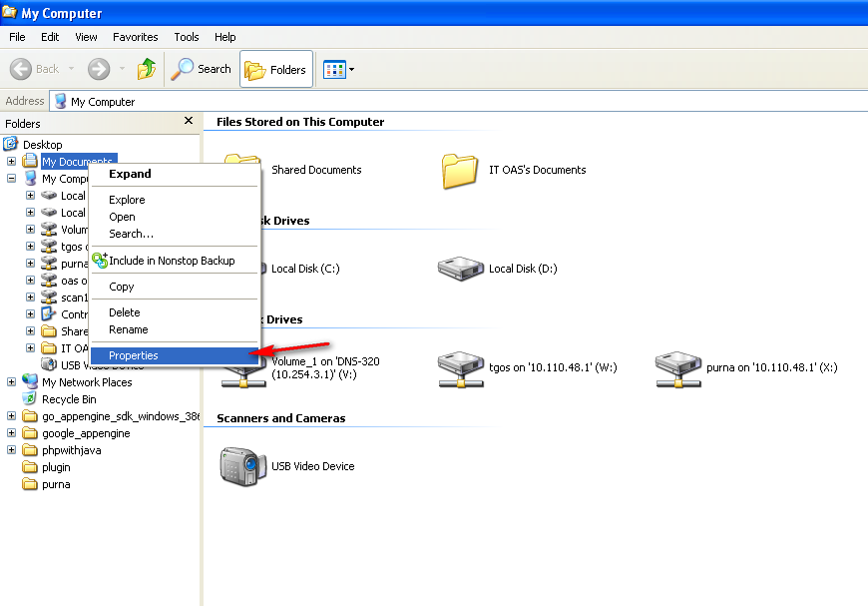Expand the Contr (Control Panel) tree node
This screenshot has height=606, width=868.
tap(31, 314)
